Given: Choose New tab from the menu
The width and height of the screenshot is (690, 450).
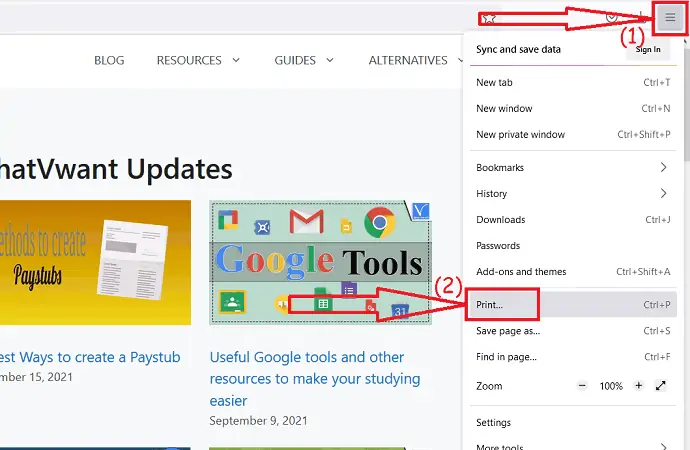Looking at the screenshot, I should click(x=573, y=82).
